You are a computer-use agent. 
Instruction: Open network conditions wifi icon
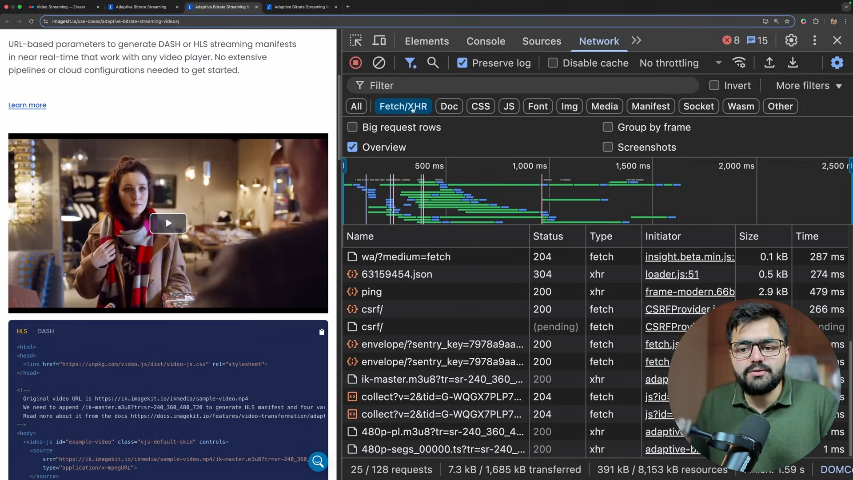739,63
